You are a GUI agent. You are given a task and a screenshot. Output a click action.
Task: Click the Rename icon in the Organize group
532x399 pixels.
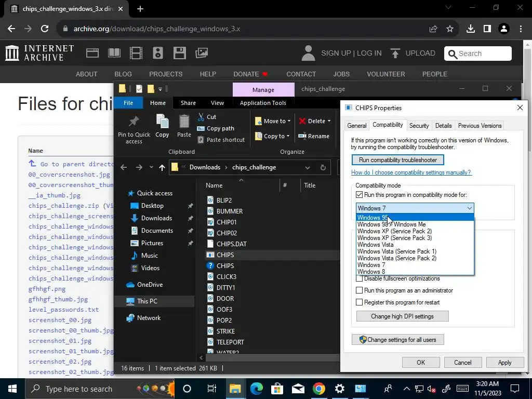(x=302, y=136)
